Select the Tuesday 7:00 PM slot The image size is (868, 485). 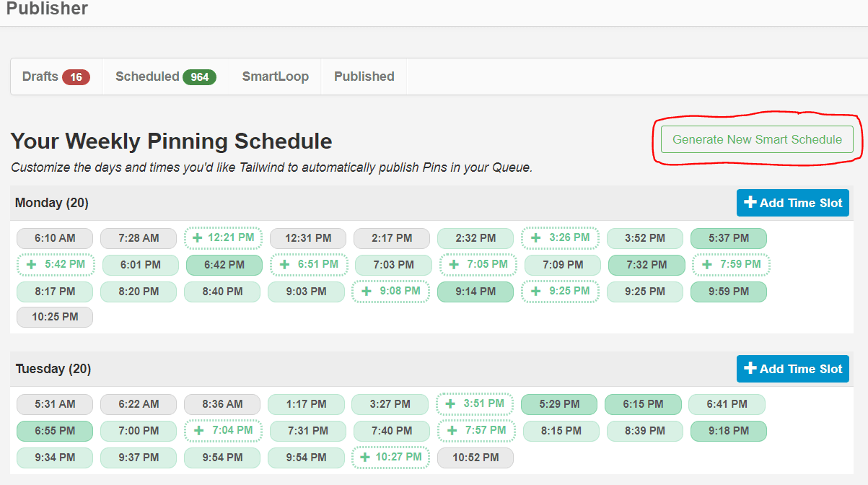(x=139, y=431)
